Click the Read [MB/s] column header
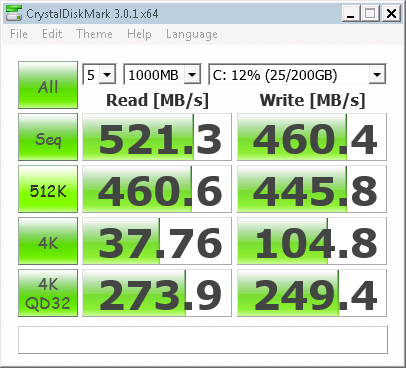Screen dimensions: 406x368 [157, 100]
